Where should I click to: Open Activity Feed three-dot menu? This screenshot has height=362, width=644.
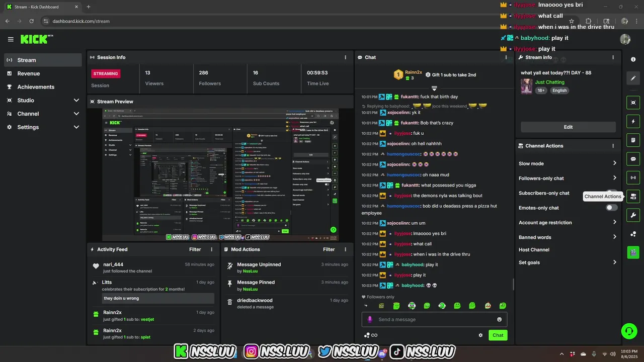tap(211, 249)
